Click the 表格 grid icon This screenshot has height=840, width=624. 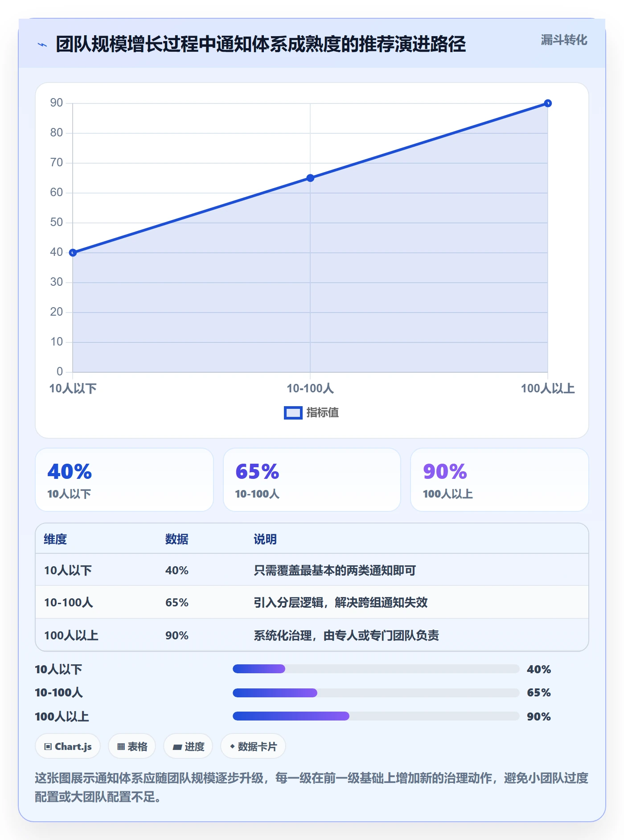coord(121,747)
